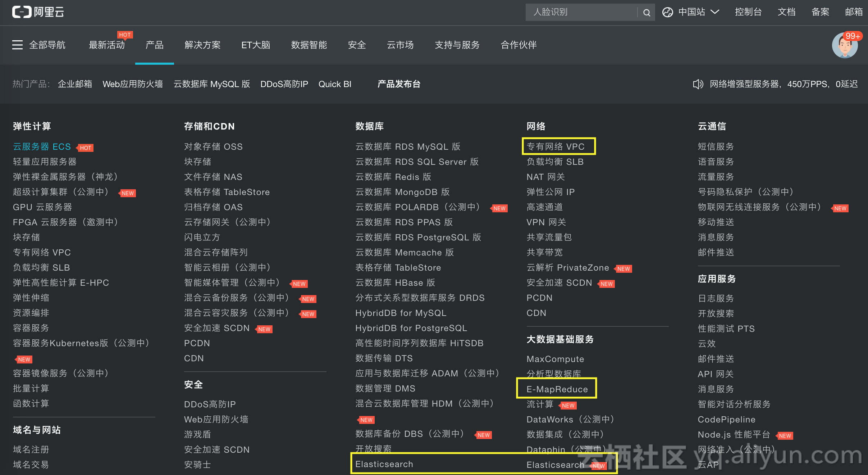Open Elasticsearch under 数据库 column

pos(384,464)
